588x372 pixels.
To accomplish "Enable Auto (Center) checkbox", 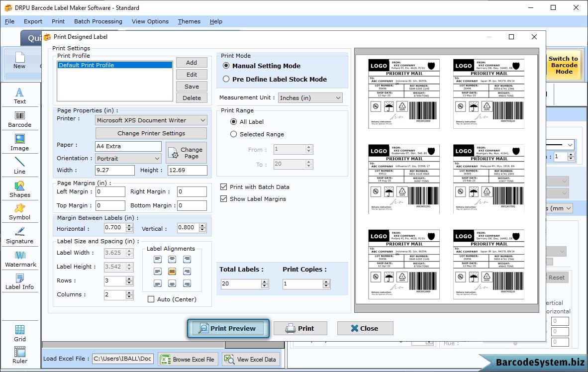I will [x=151, y=299].
